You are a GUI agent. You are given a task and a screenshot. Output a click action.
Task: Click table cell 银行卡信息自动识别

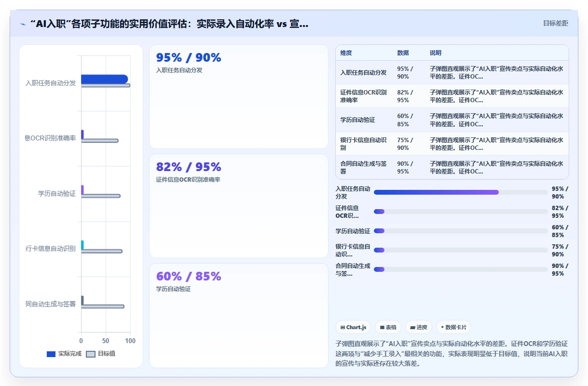(363, 144)
